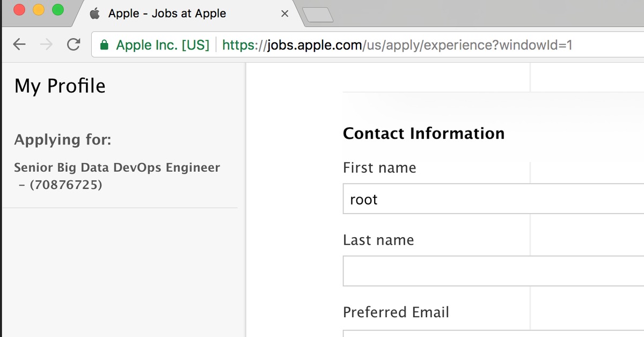644x337 pixels.
Task: Click the Contact Information section heading
Action: pyautogui.click(x=423, y=133)
